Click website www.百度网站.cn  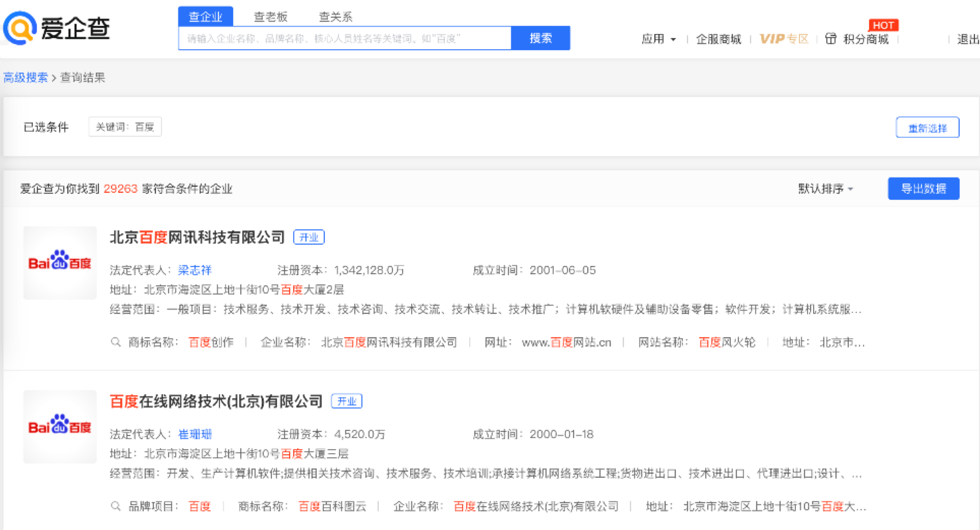pos(567,342)
